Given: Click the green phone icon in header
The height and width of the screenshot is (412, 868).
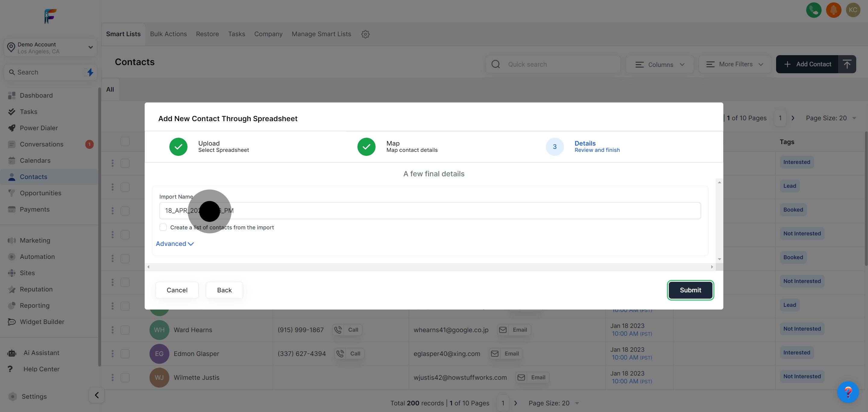Looking at the screenshot, I should 813,10.
